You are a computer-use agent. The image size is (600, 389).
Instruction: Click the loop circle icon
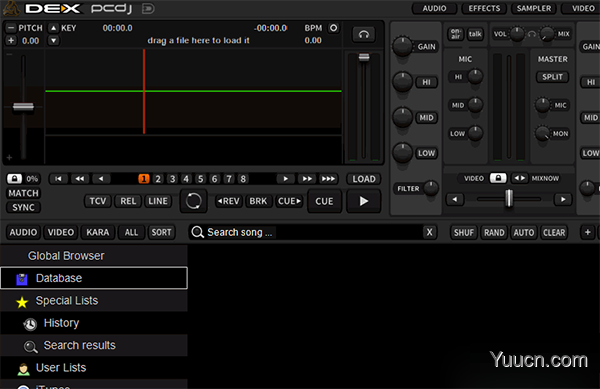(x=194, y=201)
